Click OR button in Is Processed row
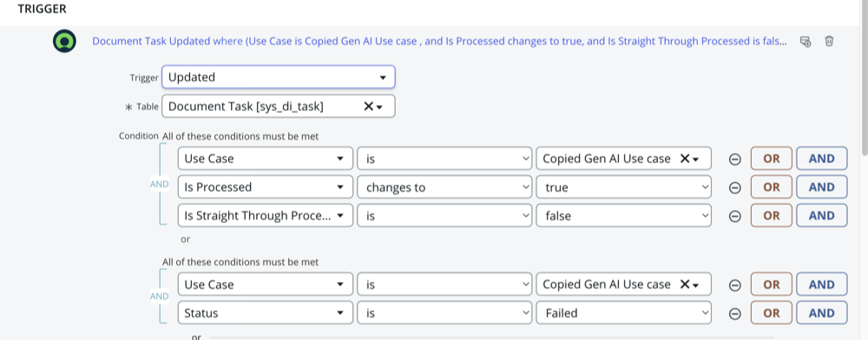This screenshot has width=868, height=340. click(x=771, y=187)
